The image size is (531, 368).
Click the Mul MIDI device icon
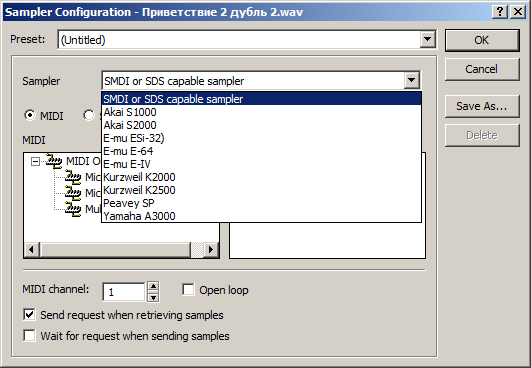point(73,209)
